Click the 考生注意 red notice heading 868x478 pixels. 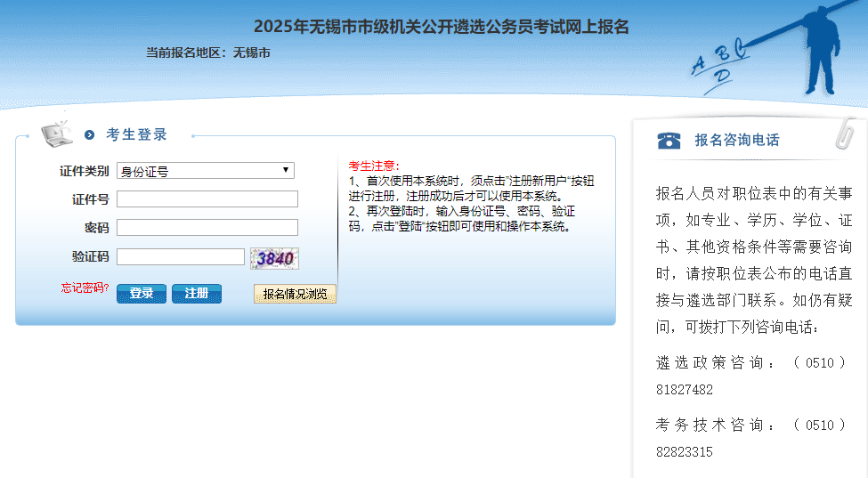click(x=374, y=166)
